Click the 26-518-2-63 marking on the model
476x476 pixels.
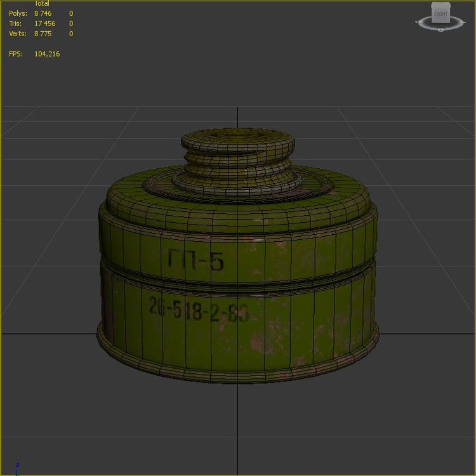[197, 310]
